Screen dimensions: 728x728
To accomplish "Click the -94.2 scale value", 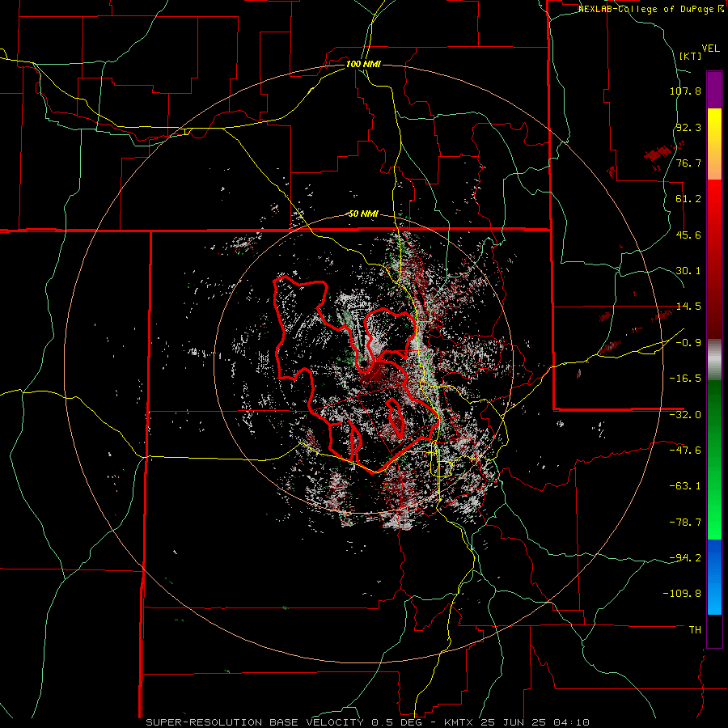I will (x=685, y=557).
